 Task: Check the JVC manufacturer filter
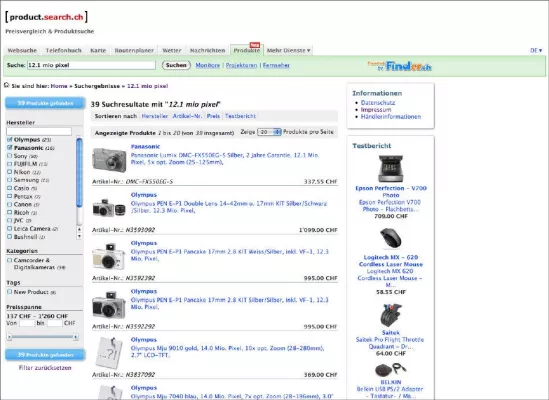(9, 220)
